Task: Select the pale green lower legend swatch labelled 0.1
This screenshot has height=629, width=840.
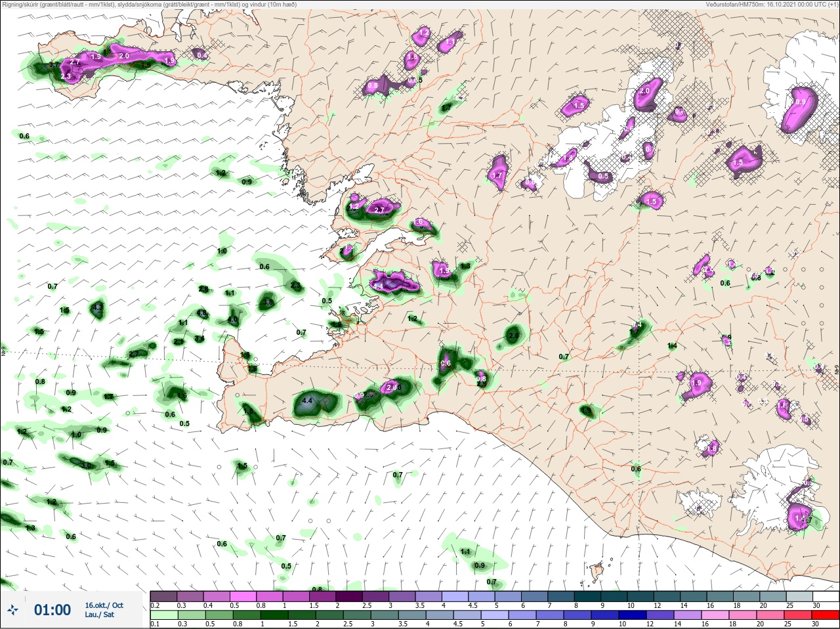Action: click(163, 615)
